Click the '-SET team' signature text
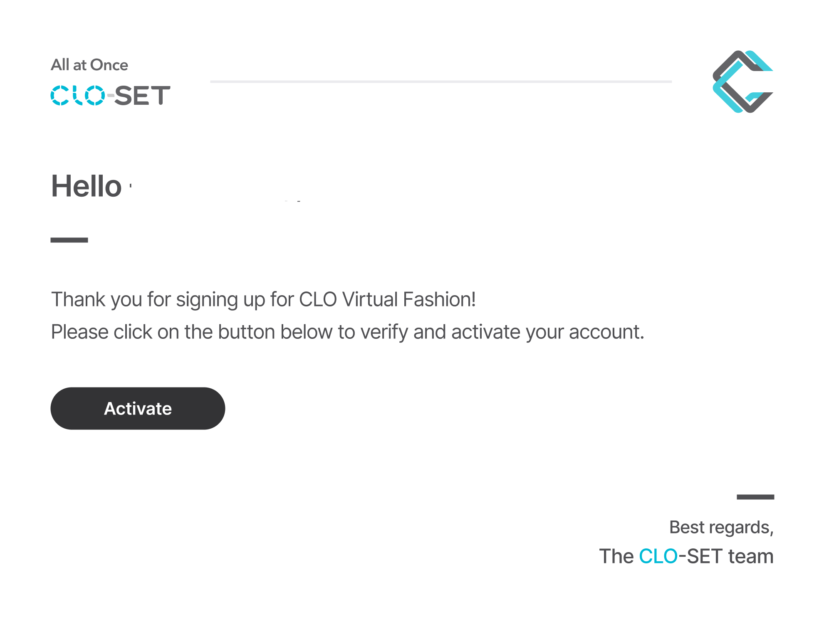This screenshot has width=824, height=644. 726,556
